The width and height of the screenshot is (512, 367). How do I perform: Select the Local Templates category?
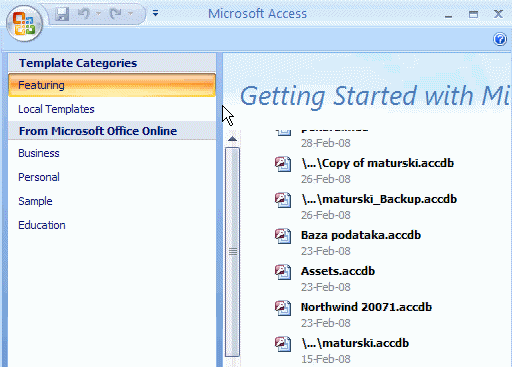(112, 109)
